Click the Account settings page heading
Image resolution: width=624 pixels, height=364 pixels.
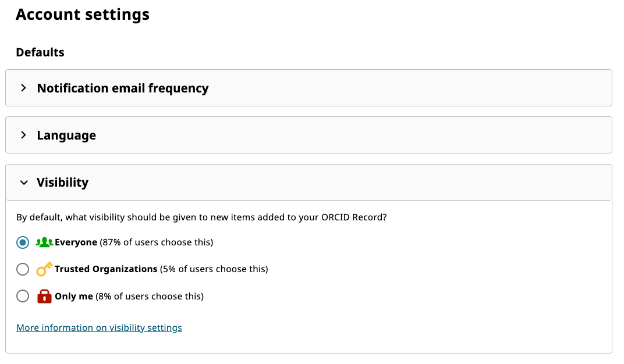click(x=83, y=15)
